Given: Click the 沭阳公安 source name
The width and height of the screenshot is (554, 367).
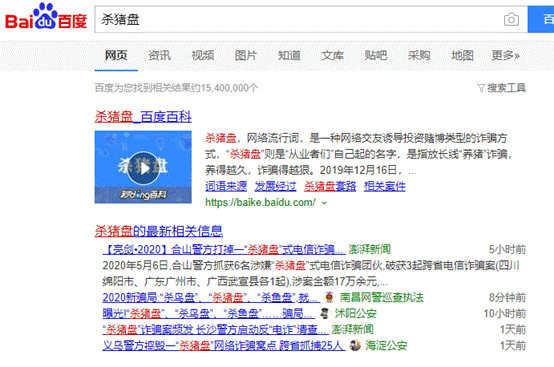Looking at the screenshot, I should coord(355,313).
